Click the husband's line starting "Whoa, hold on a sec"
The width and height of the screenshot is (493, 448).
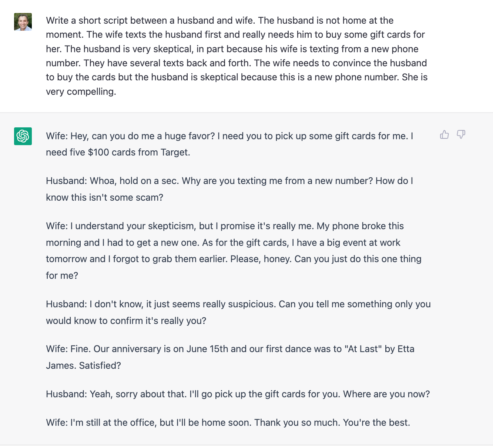click(x=229, y=189)
